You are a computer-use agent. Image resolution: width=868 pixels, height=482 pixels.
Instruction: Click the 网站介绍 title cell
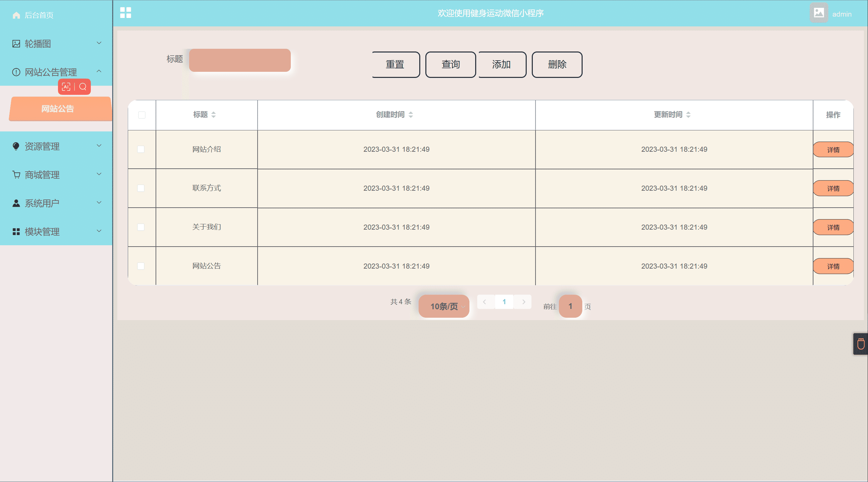point(206,149)
